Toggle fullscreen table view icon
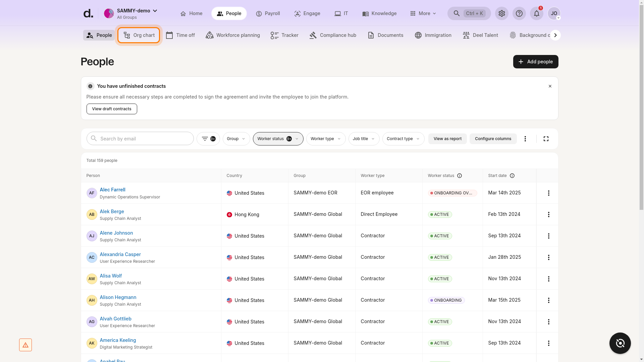Viewport: 644px width, 362px height. (546, 139)
